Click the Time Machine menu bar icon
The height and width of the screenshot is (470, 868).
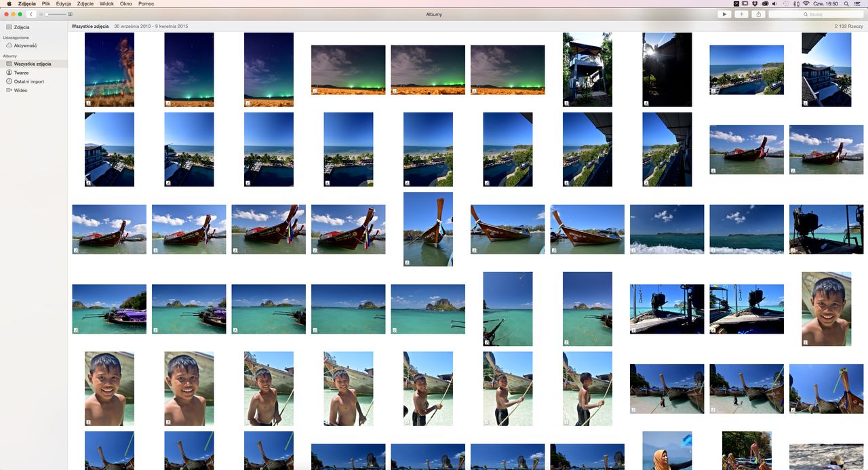pyautogui.click(x=785, y=3)
